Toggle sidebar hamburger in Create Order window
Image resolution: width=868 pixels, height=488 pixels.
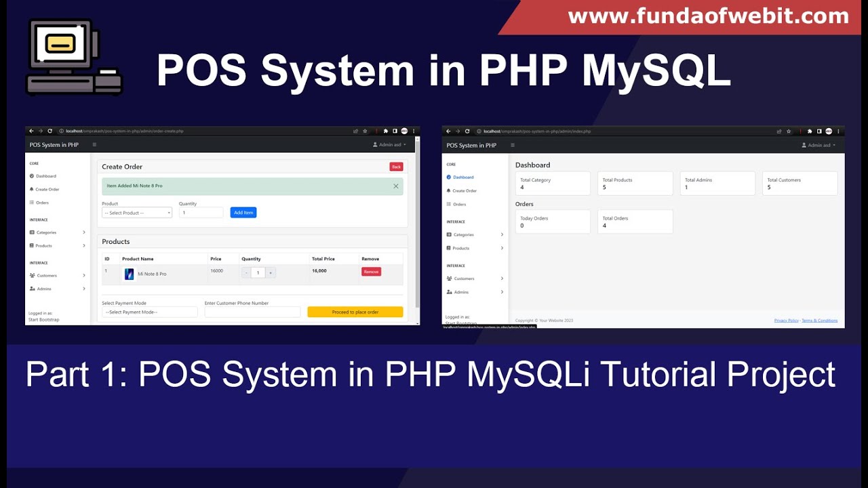(x=94, y=144)
